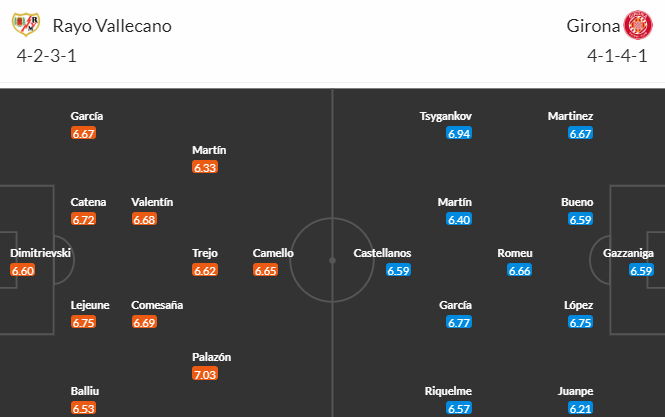
Task: Select Comesaña on the pitch
Action: coord(157,305)
